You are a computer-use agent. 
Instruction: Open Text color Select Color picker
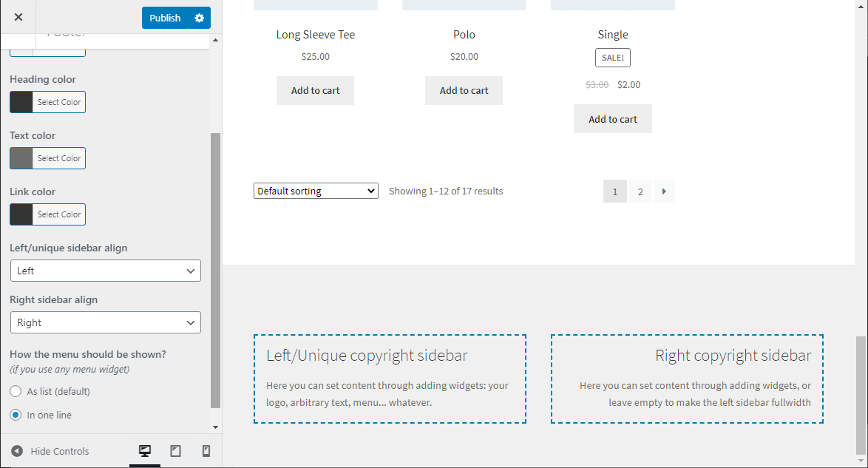pos(58,158)
